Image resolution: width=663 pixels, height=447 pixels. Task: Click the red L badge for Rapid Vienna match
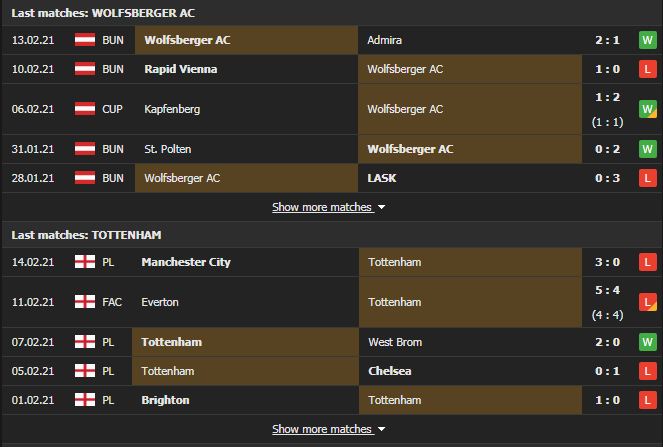point(647,69)
